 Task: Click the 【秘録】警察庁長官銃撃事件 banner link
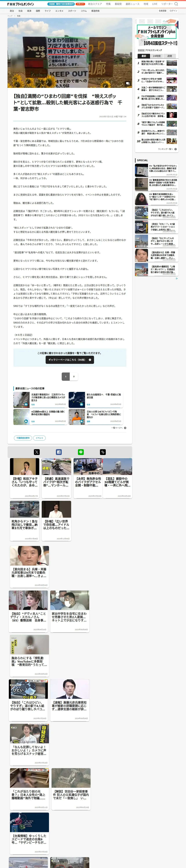[61, 4]
